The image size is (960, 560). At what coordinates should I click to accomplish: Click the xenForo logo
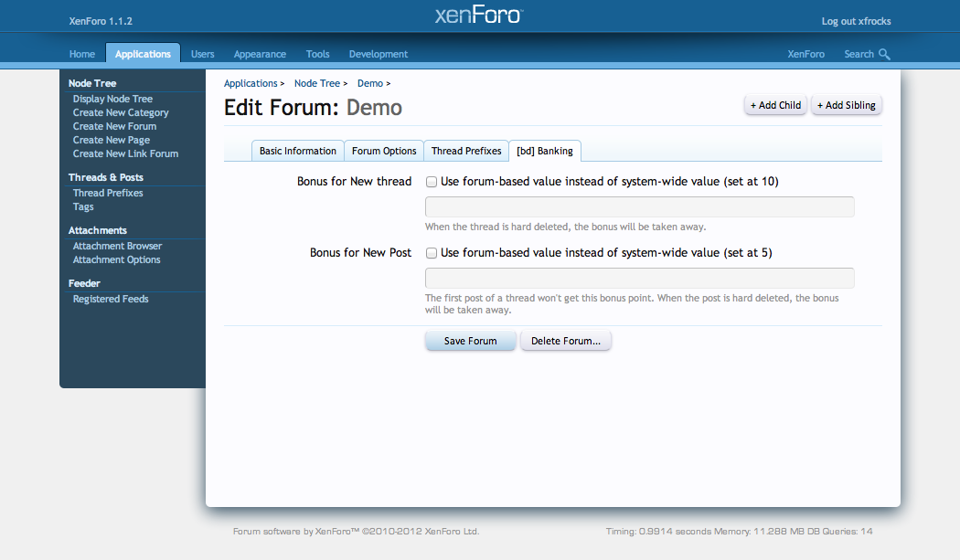click(479, 15)
